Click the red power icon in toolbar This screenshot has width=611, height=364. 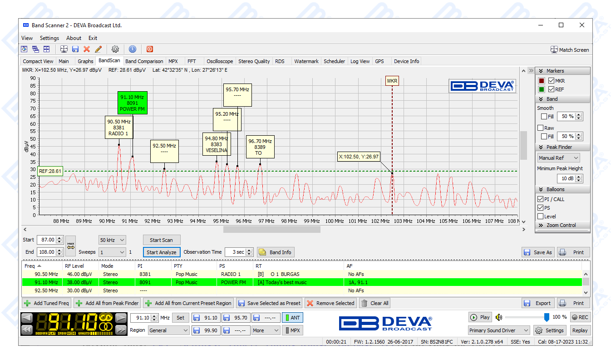150,49
